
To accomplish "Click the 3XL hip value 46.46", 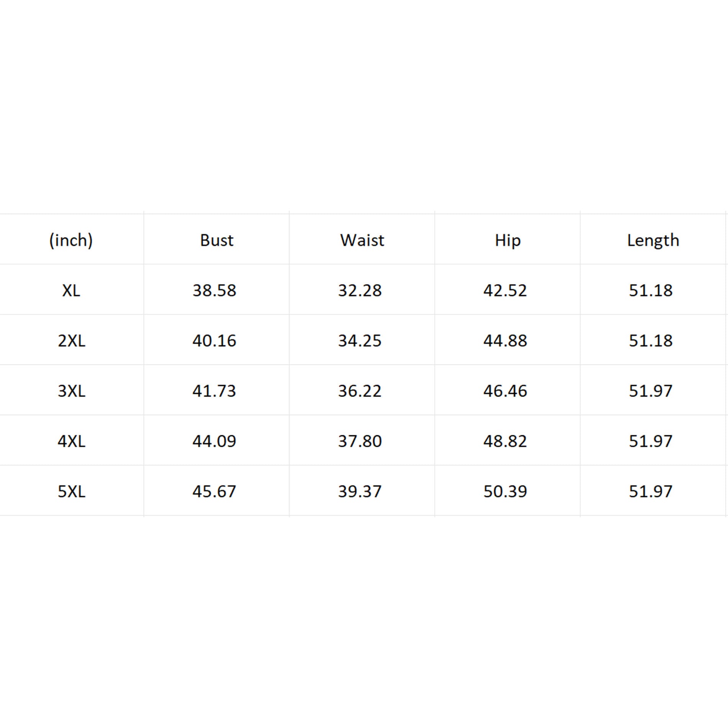I will [505, 391].
